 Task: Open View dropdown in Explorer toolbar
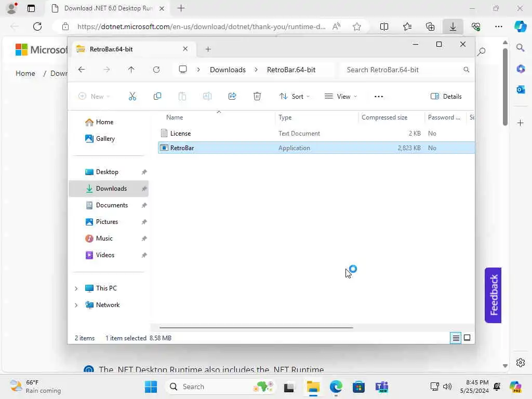tap(341, 96)
